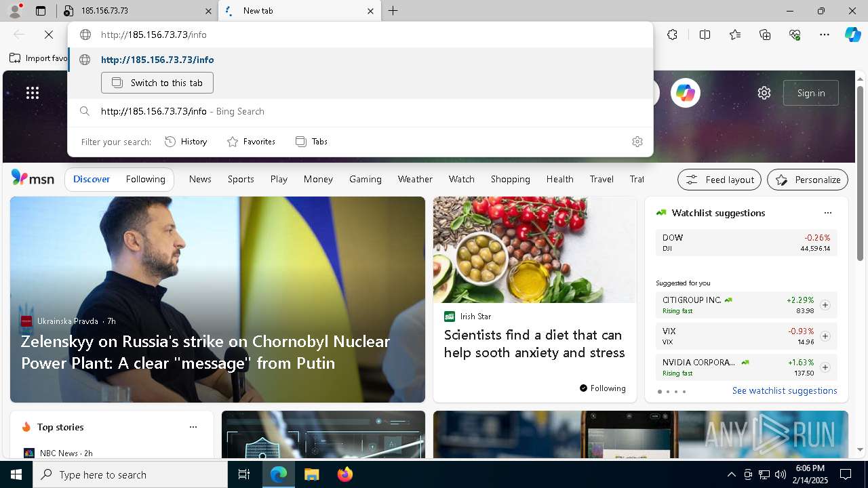Open the Edge Settings and more menu

tap(825, 35)
